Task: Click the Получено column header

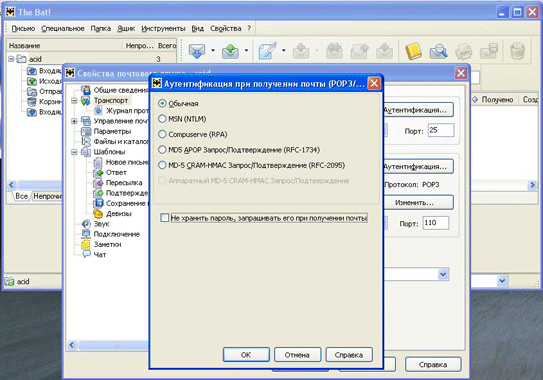Action: [x=497, y=100]
